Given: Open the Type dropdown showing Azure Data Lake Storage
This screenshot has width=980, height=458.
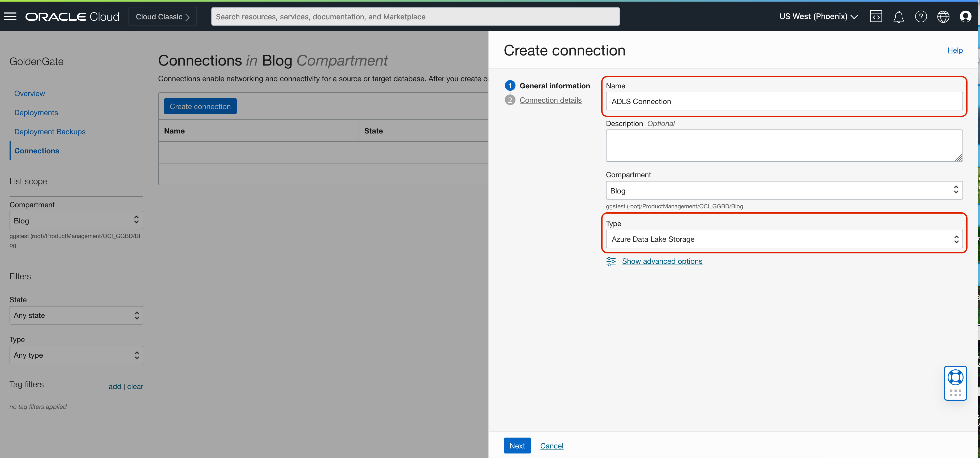Looking at the screenshot, I should (784, 239).
